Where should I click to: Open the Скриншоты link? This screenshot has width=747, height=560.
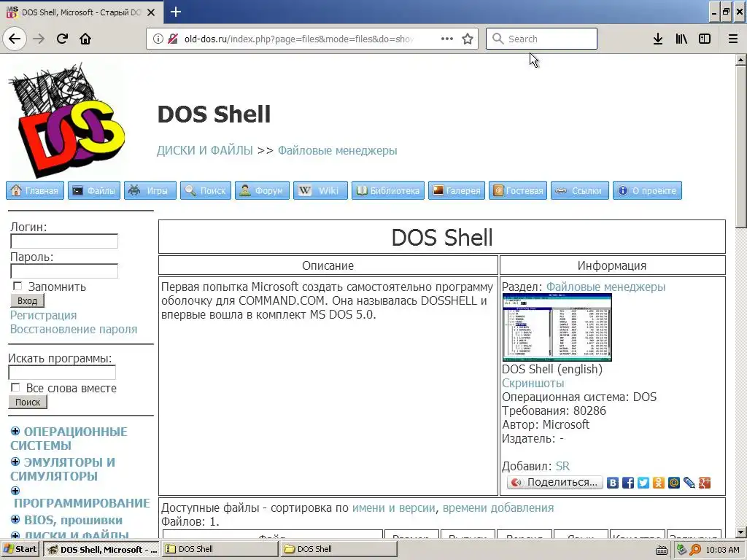(533, 383)
